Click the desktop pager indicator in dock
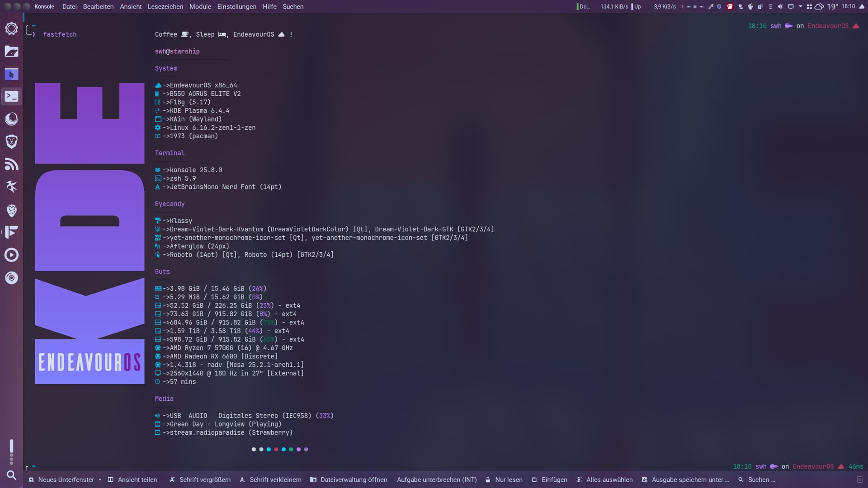The image size is (868, 488). tap(12, 452)
